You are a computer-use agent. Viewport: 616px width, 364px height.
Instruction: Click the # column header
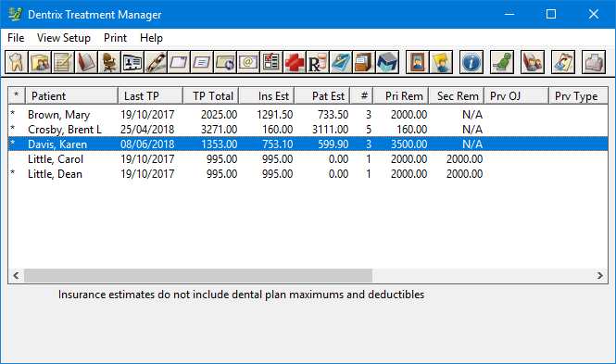point(362,95)
